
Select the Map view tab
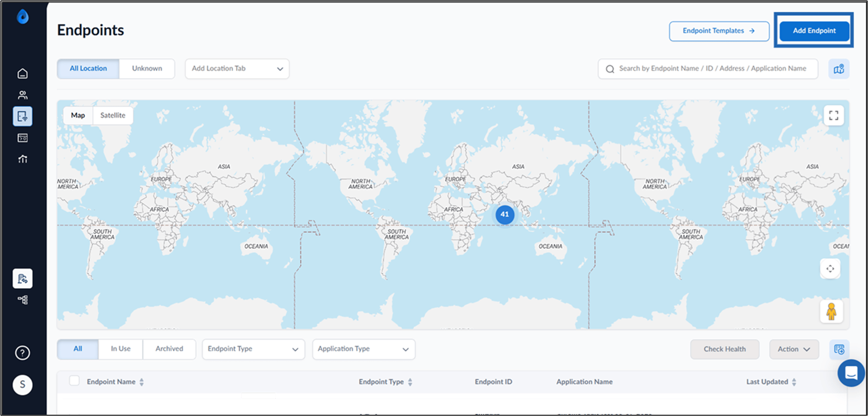pyautogui.click(x=78, y=115)
